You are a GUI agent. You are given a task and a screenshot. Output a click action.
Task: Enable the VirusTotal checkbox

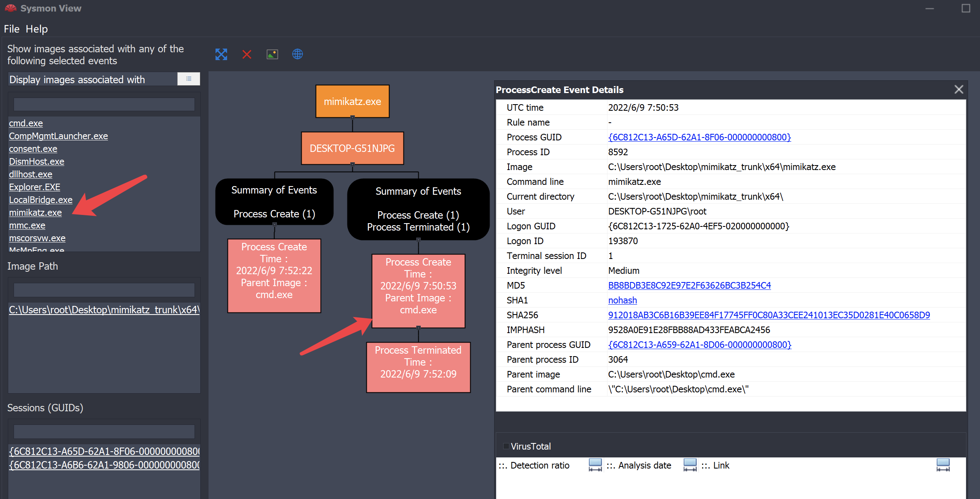506,446
